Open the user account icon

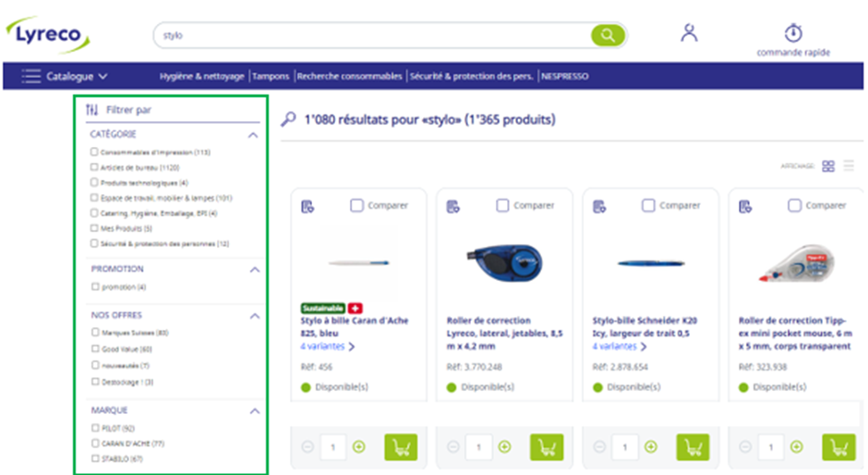689,32
